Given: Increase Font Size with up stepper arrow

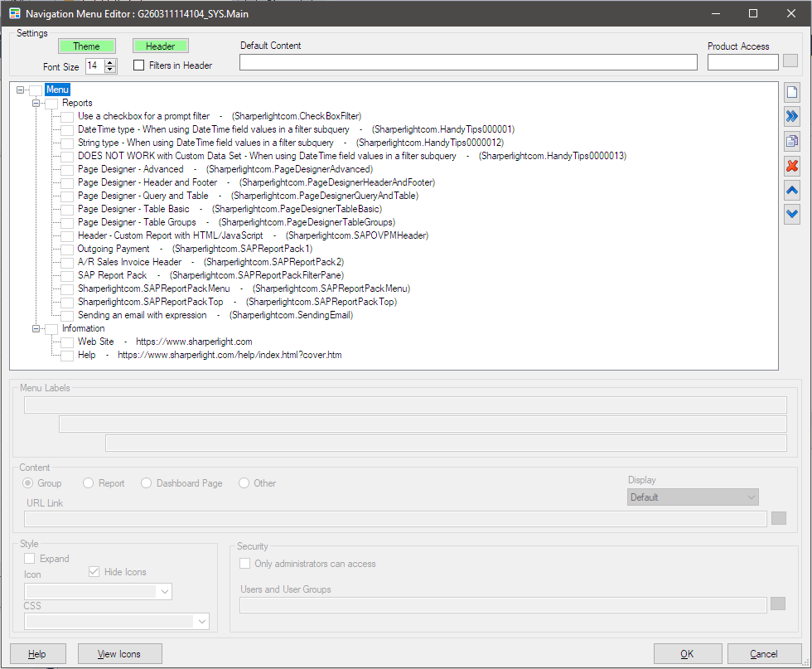Looking at the screenshot, I should [x=109, y=63].
